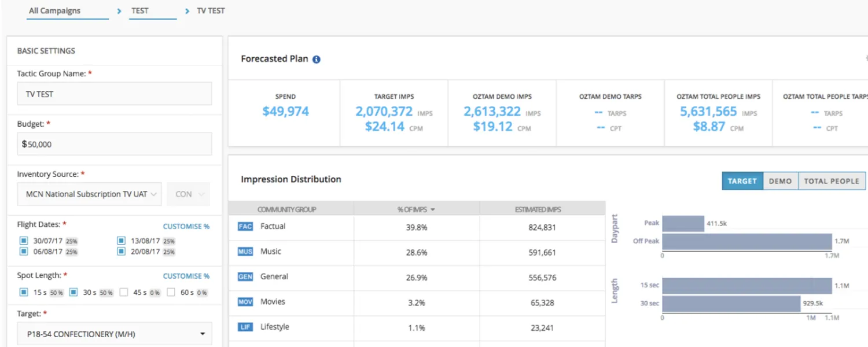Focus the Budget input field
The image size is (868, 347).
[x=115, y=144]
